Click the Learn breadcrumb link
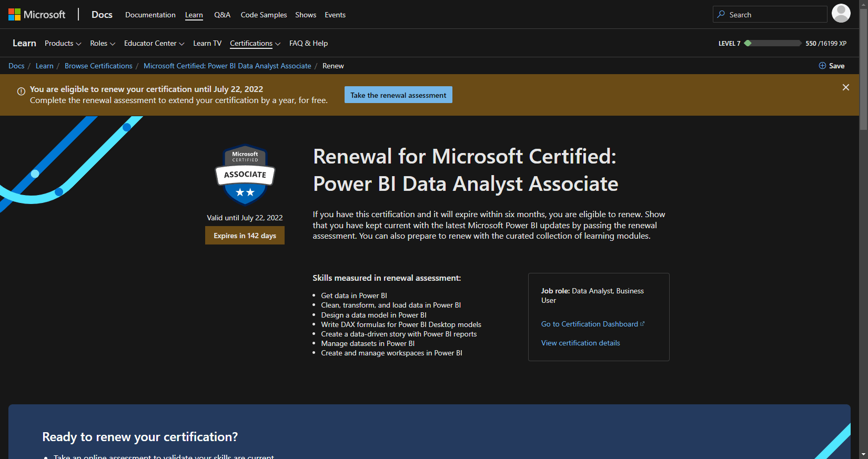868x459 pixels. pyautogui.click(x=45, y=66)
